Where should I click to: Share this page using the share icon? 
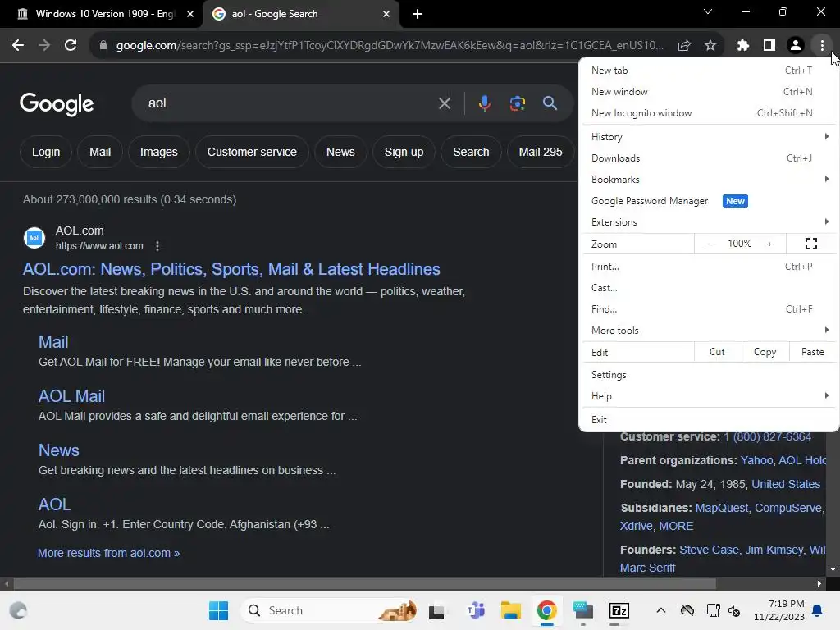pyautogui.click(x=683, y=46)
